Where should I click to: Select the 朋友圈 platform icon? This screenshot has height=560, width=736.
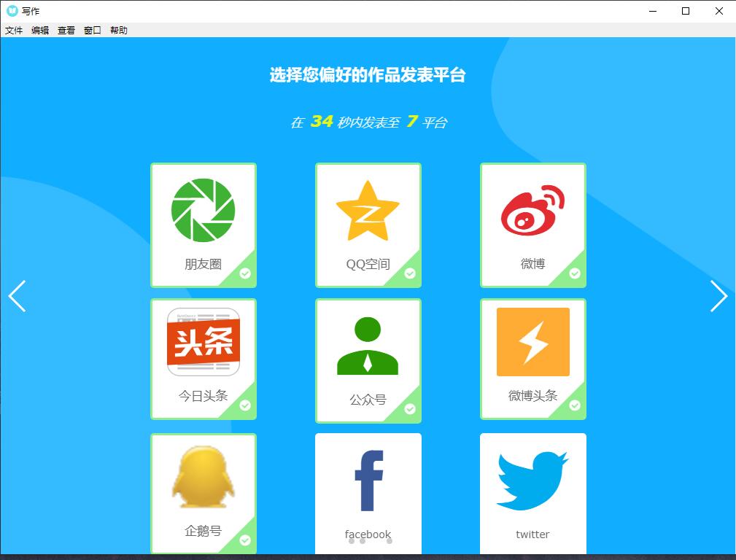tap(203, 210)
